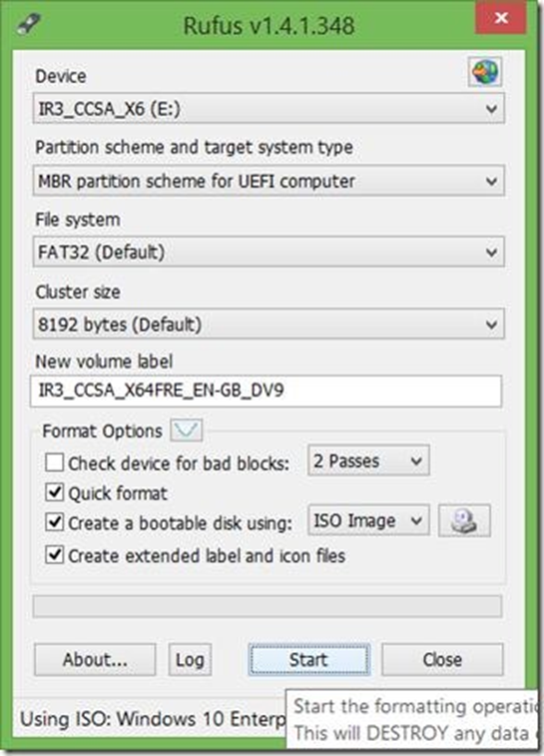Viewport: 544px width, 756px height.
Task: Open the ISO Image type dropdown
Action: [368, 520]
